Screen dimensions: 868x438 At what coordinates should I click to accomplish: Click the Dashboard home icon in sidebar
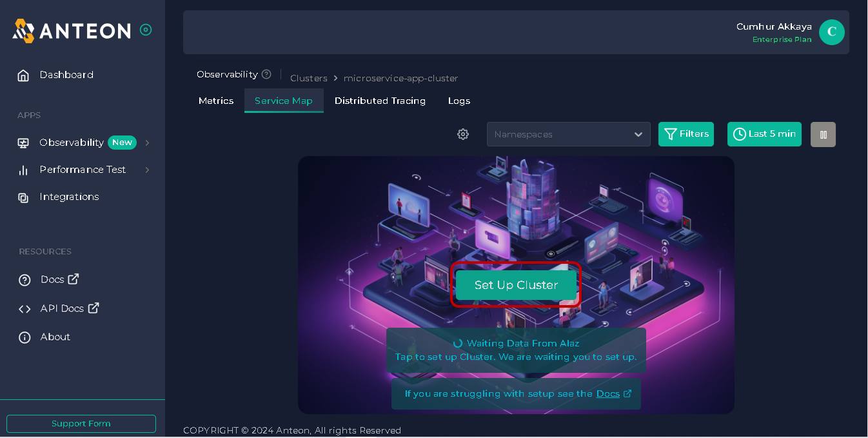tap(24, 75)
